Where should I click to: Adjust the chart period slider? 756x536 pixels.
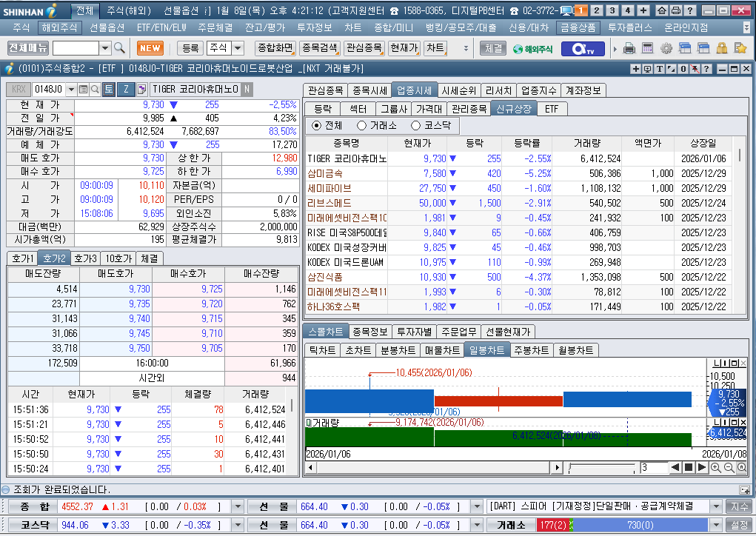[602, 467]
